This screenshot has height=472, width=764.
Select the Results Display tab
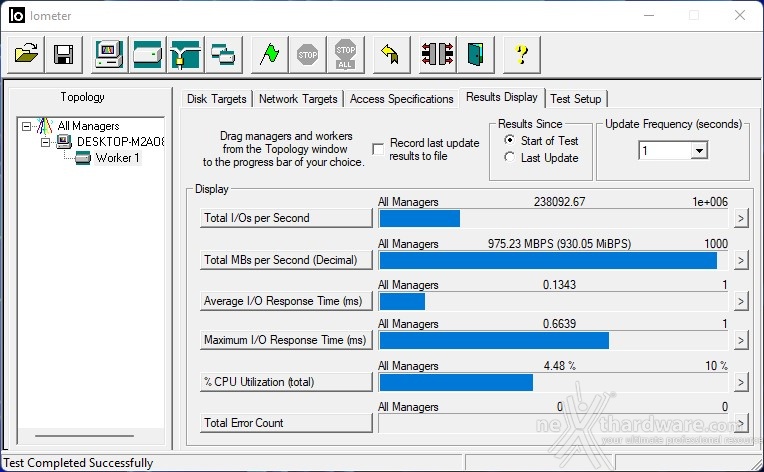[x=502, y=97]
